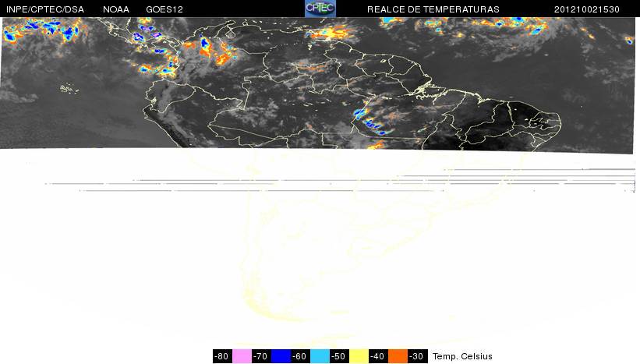The height and width of the screenshot is (364, 640).
Task: Click the CPTEC logo in the header
Action: point(320,9)
